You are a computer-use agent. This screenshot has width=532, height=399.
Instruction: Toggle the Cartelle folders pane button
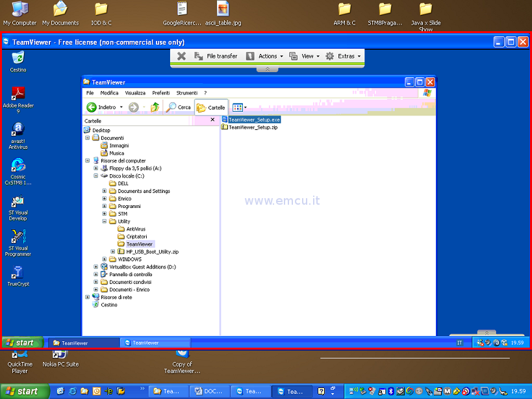tap(211, 107)
